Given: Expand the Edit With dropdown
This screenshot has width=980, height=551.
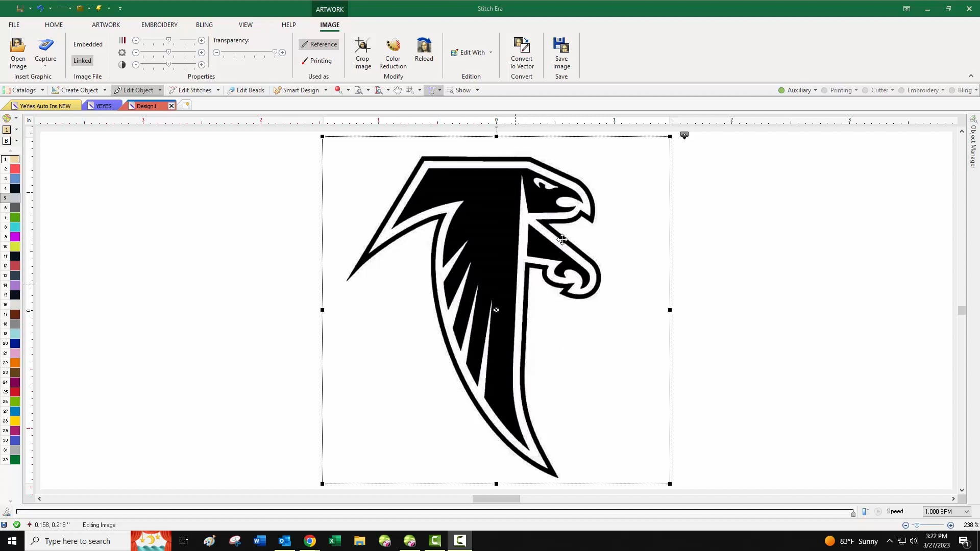Looking at the screenshot, I should pyautogui.click(x=491, y=53).
